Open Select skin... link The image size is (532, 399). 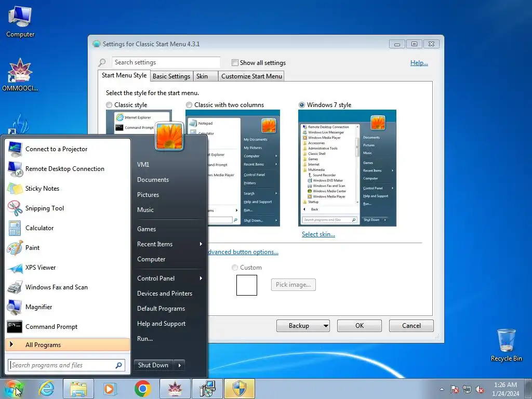pyautogui.click(x=318, y=234)
